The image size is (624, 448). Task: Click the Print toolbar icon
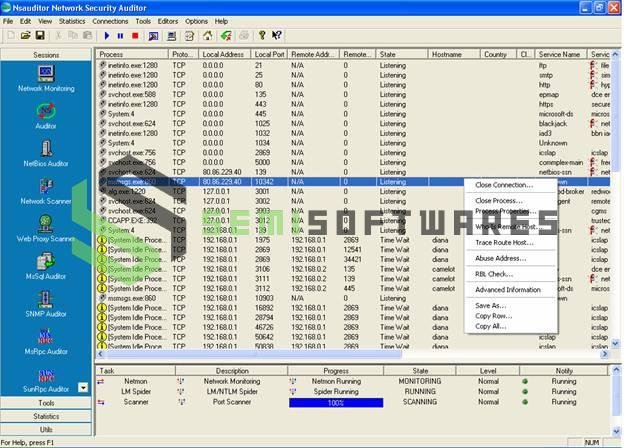point(244,36)
